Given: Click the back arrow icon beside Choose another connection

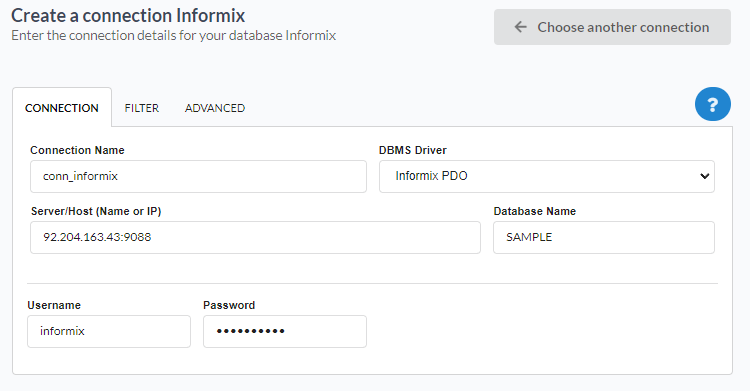Looking at the screenshot, I should tap(520, 27).
